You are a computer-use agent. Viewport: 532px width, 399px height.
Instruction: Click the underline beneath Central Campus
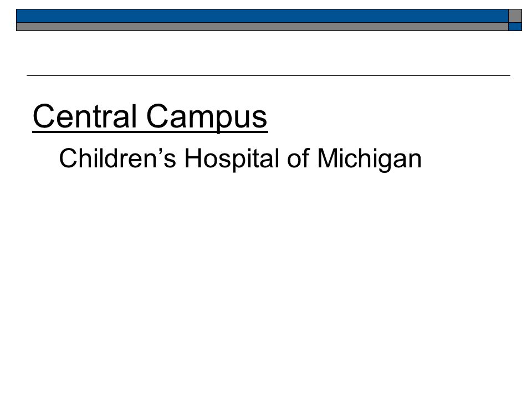click(x=150, y=132)
